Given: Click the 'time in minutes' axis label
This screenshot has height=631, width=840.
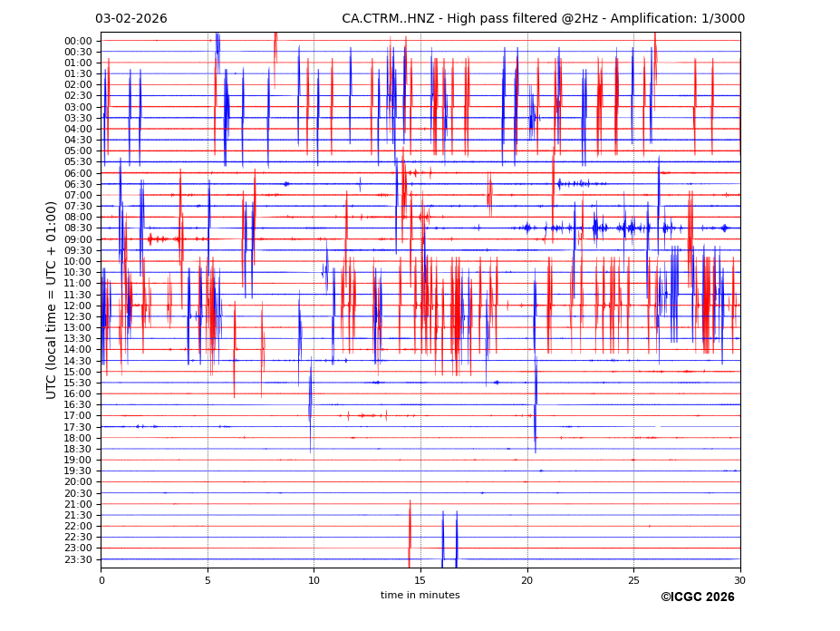Looking at the screenshot, I should click(x=420, y=596).
